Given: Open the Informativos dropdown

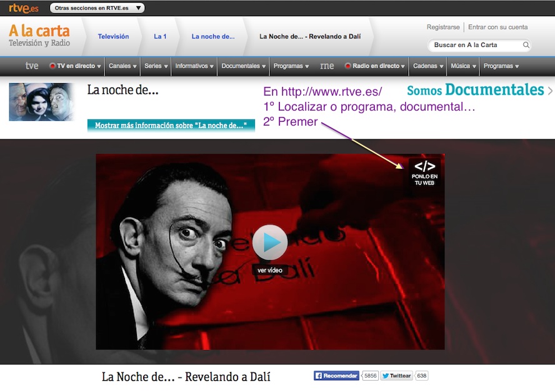Looking at the screenshot, I should click(x=194, y=65).
